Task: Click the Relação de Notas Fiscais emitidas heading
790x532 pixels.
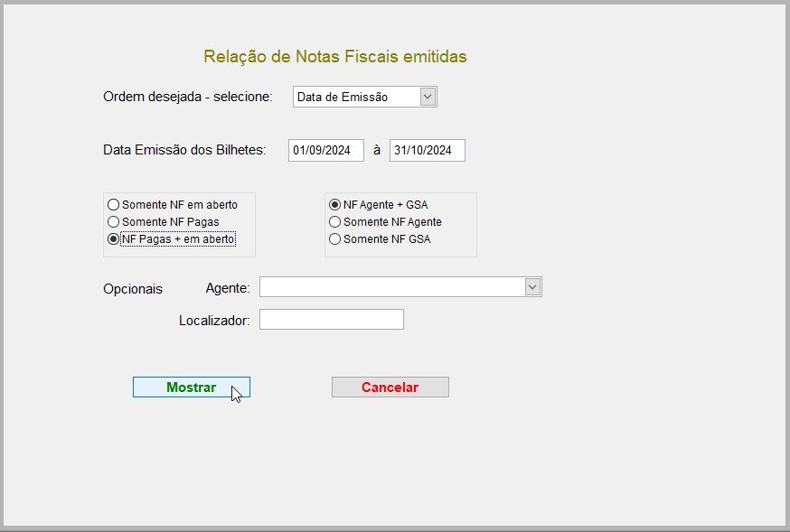Action: point(334,57)
